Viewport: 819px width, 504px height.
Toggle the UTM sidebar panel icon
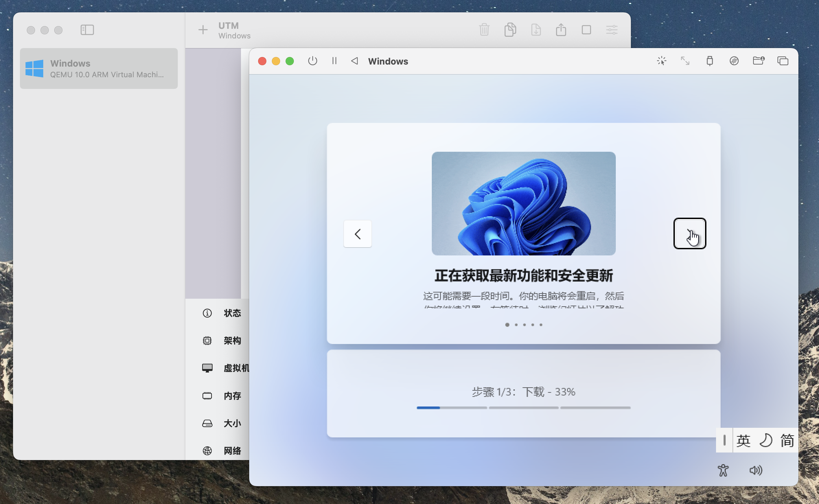(87, 30)
